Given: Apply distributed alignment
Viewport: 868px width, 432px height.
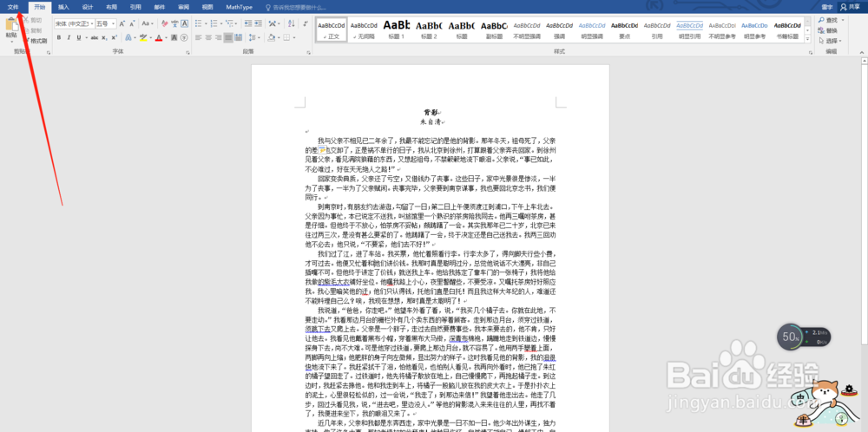Looking at the screenshot, I should pyautogui.click(x=238, y=37).
